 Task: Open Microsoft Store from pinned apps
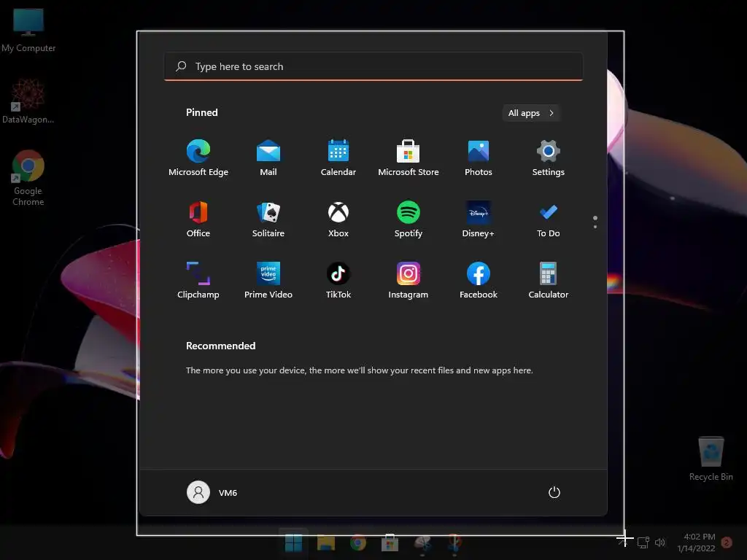[409, 157]
